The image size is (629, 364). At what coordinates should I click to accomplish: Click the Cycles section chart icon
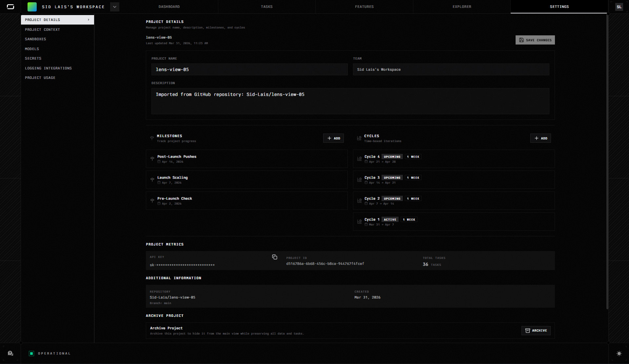pyautogui.click(x=359, y=138)
